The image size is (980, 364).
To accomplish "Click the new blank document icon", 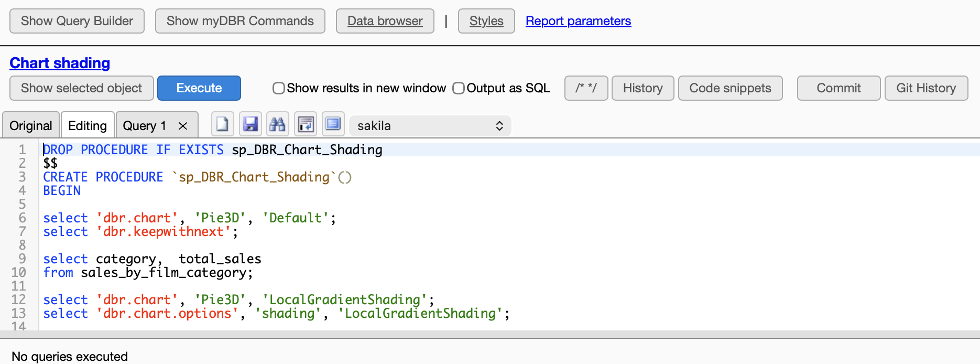I will tap(223, 125).
